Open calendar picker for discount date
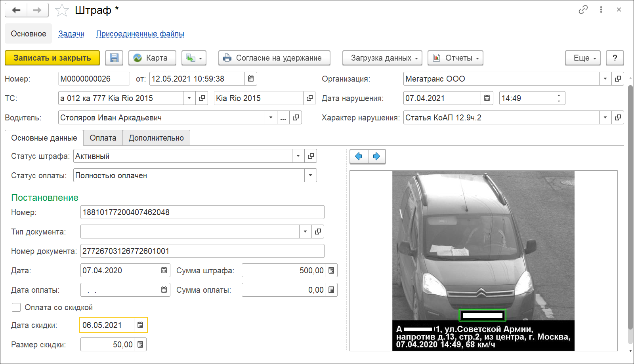The width and height of the screenshot is (634, 364). [140, 325]
